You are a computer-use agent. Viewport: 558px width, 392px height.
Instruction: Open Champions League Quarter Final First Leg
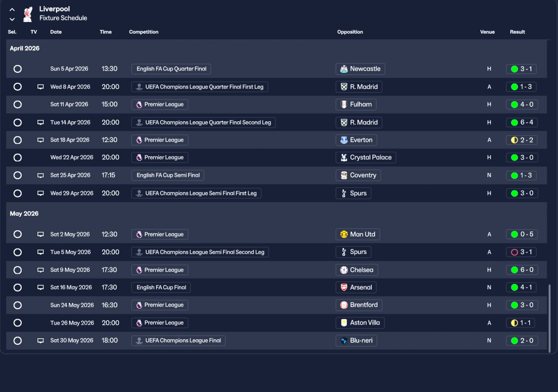(200, 87)
